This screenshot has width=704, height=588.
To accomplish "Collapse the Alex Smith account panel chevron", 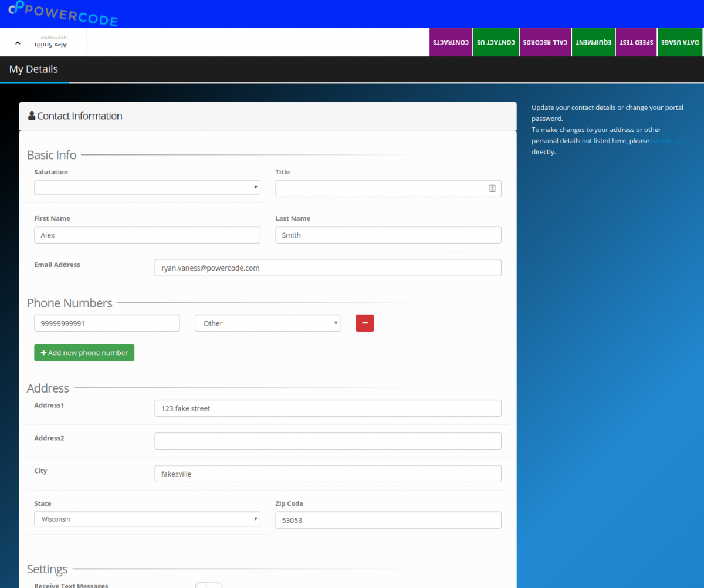I will click(18, 42).
